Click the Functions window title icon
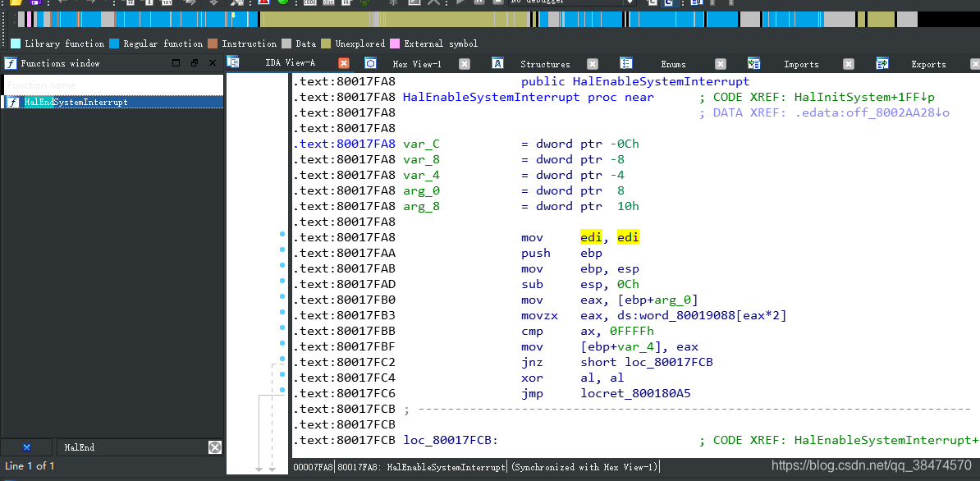The height and width of the screenshot is (481, 980). click(x=11, y=63)
